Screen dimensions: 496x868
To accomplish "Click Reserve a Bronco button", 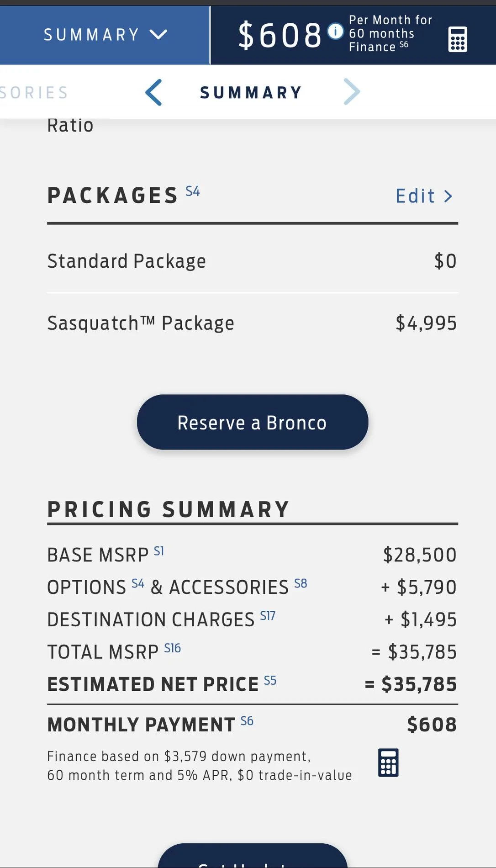I will pos(253,422).
